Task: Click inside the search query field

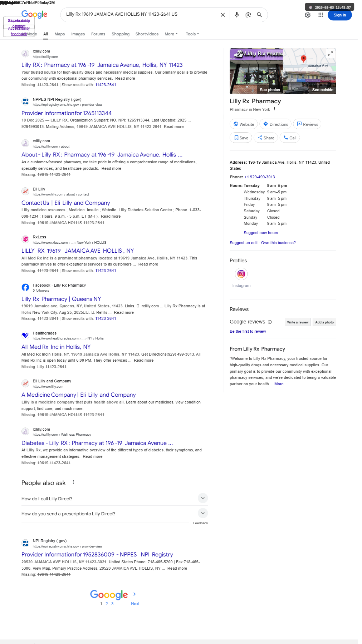Action: click(141, 15)
